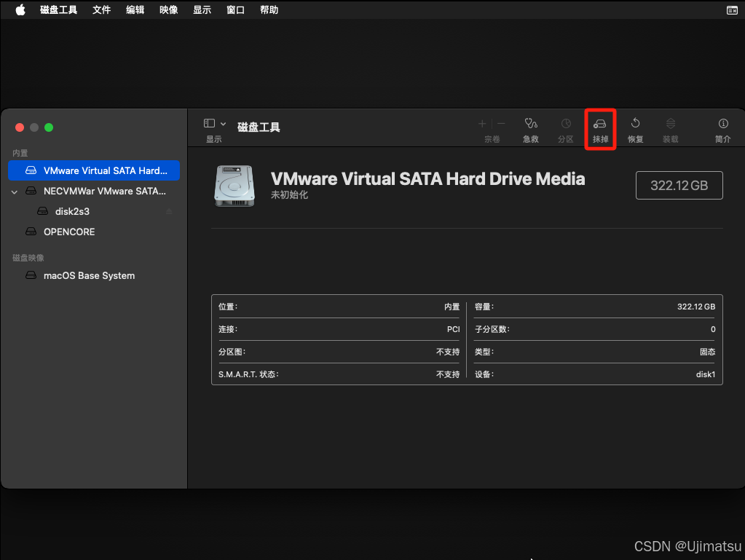Open the 帮助 menu
This screenshot has height=560, width=745.
click(269, 9)
